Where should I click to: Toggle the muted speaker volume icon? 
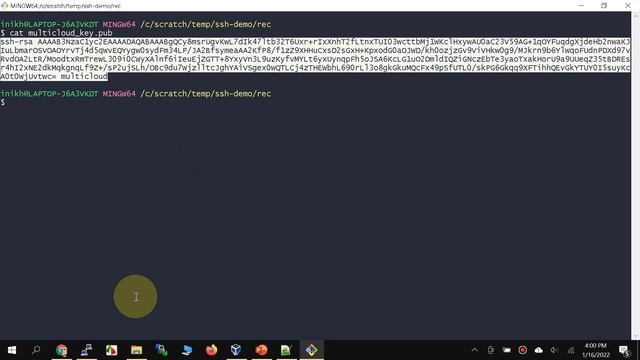[x=554, y=350]
